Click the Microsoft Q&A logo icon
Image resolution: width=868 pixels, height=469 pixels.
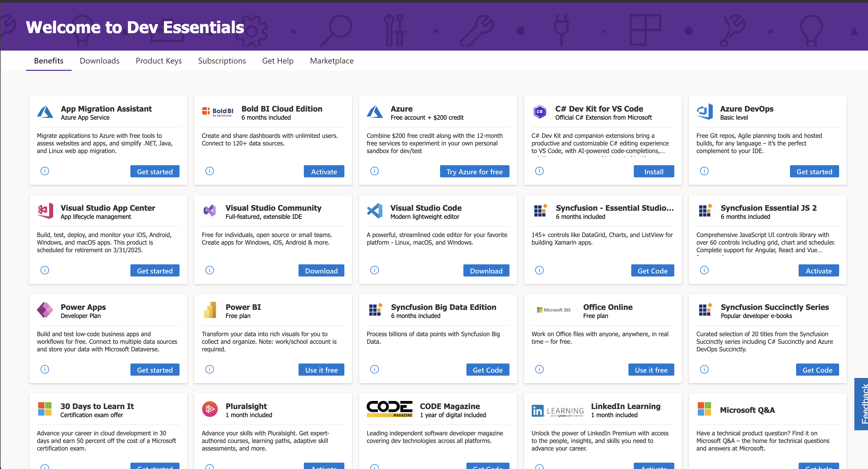(x=704, y=409)
